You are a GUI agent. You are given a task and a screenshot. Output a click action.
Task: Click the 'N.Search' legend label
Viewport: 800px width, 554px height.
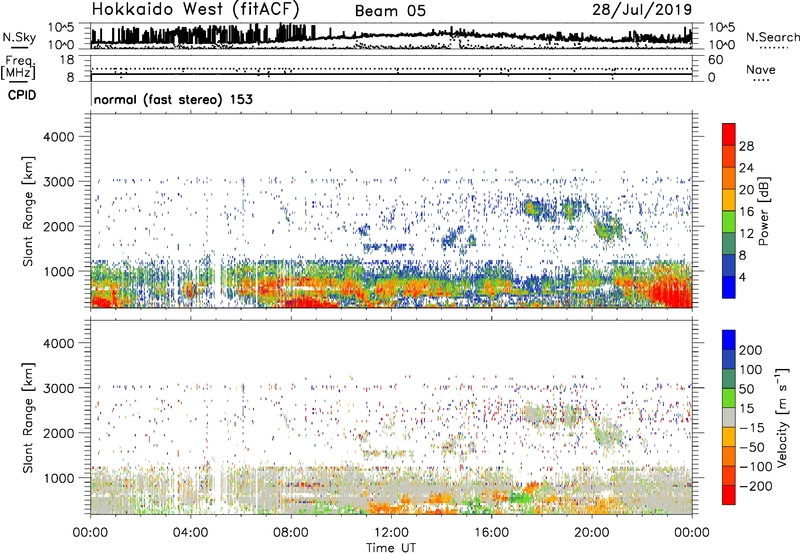772,37
